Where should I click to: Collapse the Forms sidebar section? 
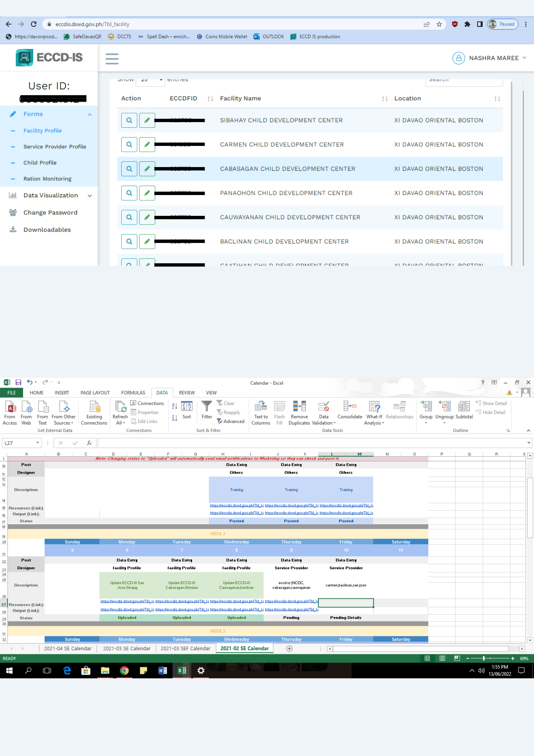pyautogui.click(x=90, y=115)
